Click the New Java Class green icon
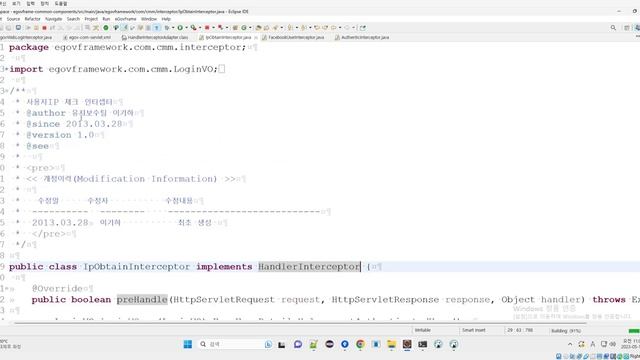 (244, 28)
